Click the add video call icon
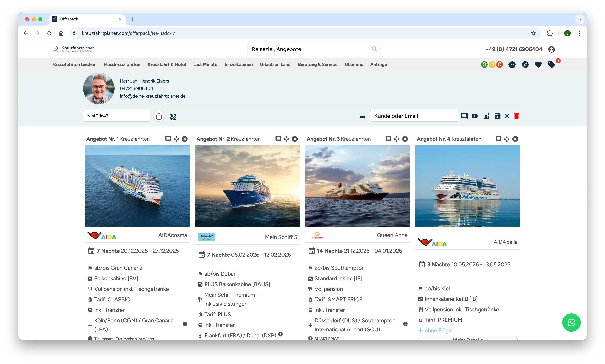The height and width of the screenshot is (364, 605). click(475, 116)
